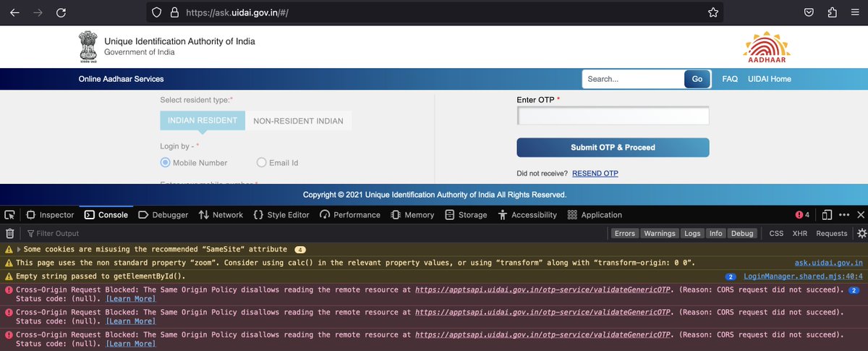Open the tracking protection shield icon
The width and height of the screenshot is (868, 351).
[x=157, y=12]
